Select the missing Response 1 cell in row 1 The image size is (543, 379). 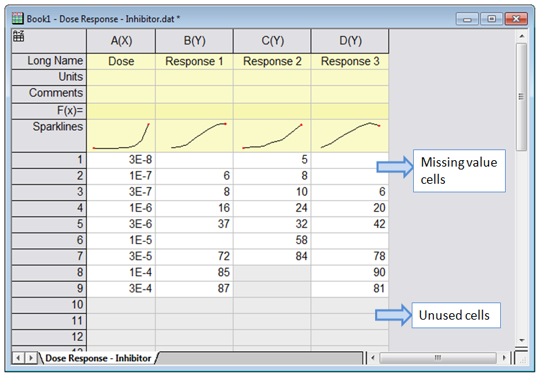tap(195, 160)
